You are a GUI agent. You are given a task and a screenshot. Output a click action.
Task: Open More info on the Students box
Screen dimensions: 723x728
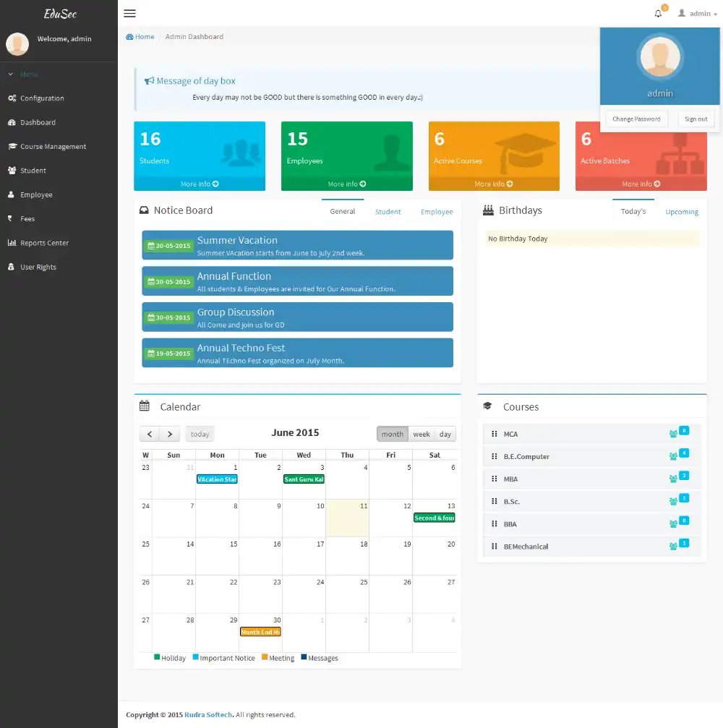coord(200,184)
